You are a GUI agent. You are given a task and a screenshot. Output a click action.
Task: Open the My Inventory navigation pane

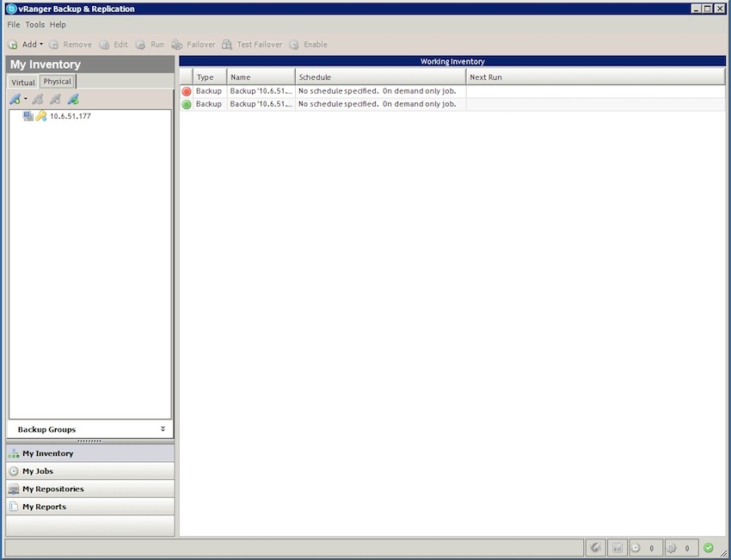(90, 453)
